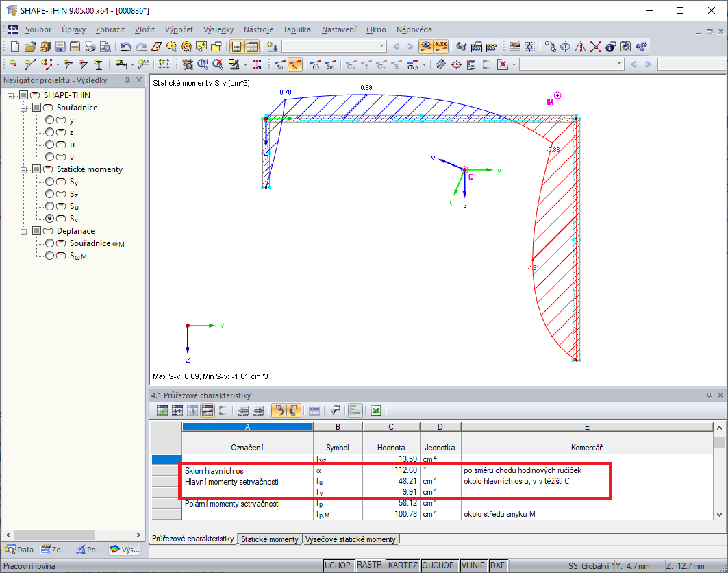Screen dimensions: 728x573
Task: Open the info icon in toolbar
Action: click(x=610, y=47)
